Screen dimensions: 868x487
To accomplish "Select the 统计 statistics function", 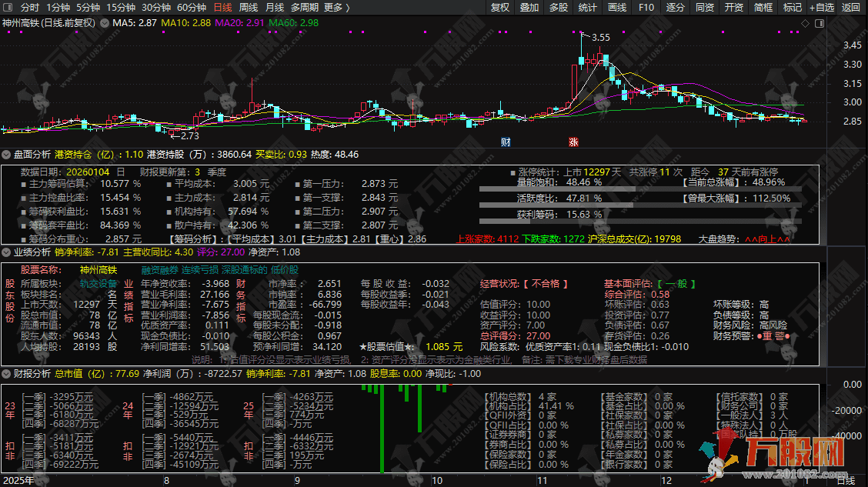I will tap(587, 8).
